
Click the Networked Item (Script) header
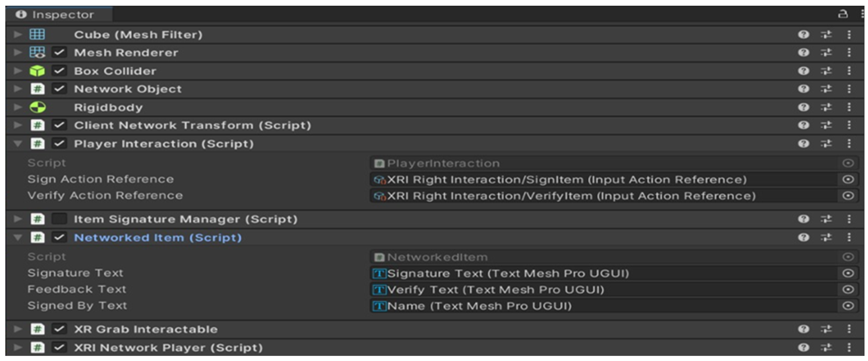pyautogui.click(x=158, y=237)
